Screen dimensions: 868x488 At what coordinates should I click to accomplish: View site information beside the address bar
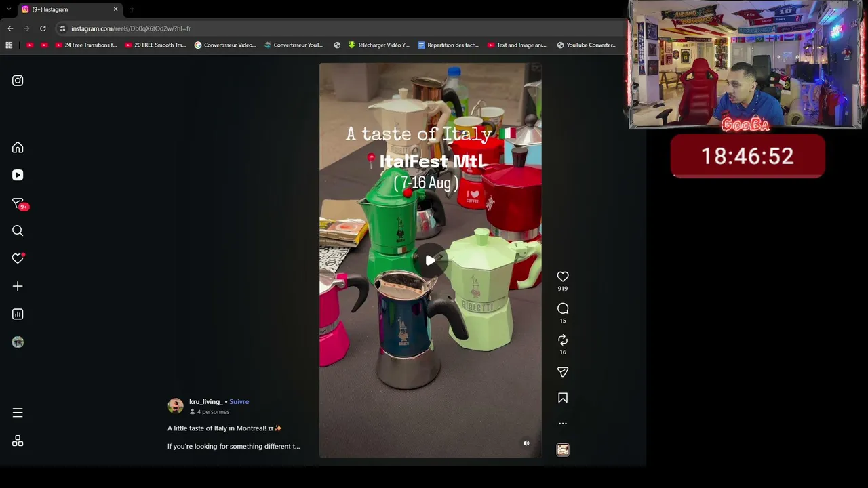click(x=62, y=28)
